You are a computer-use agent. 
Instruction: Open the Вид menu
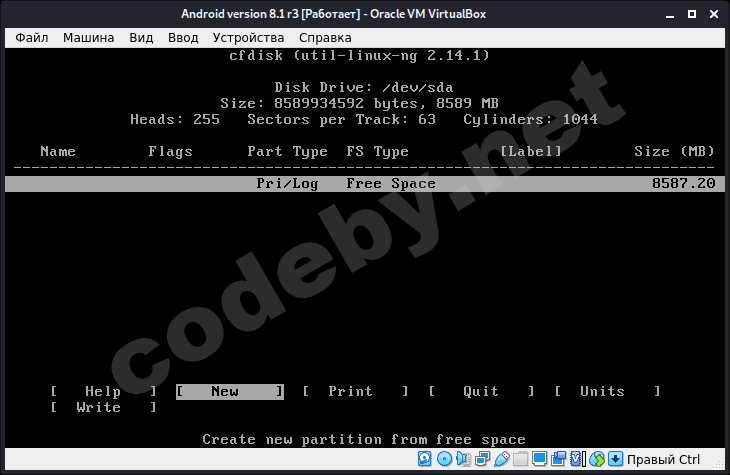tap(141, 37)
